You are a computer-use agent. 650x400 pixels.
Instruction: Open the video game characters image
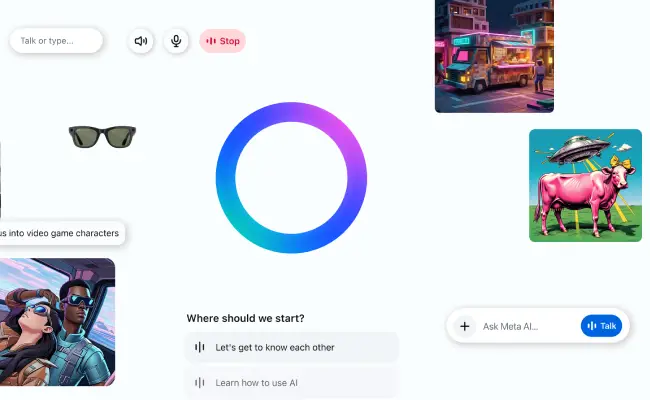57,322
